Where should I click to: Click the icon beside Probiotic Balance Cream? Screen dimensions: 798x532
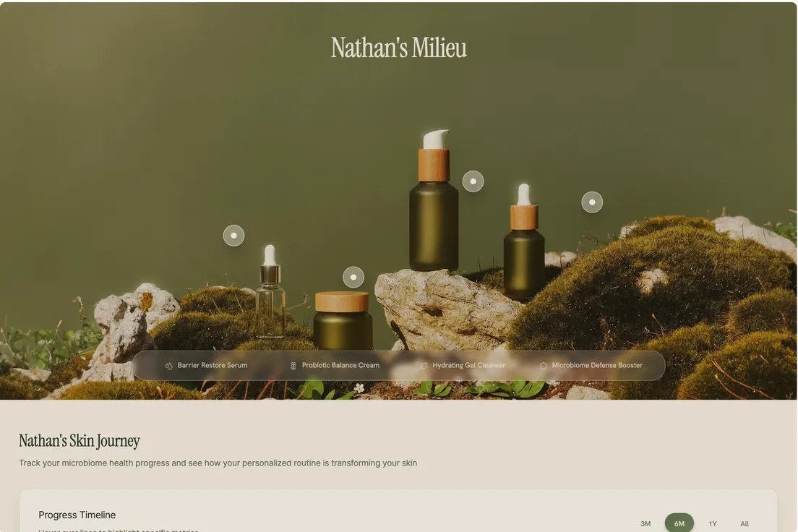pyautogui.click(x=293, y=366)
